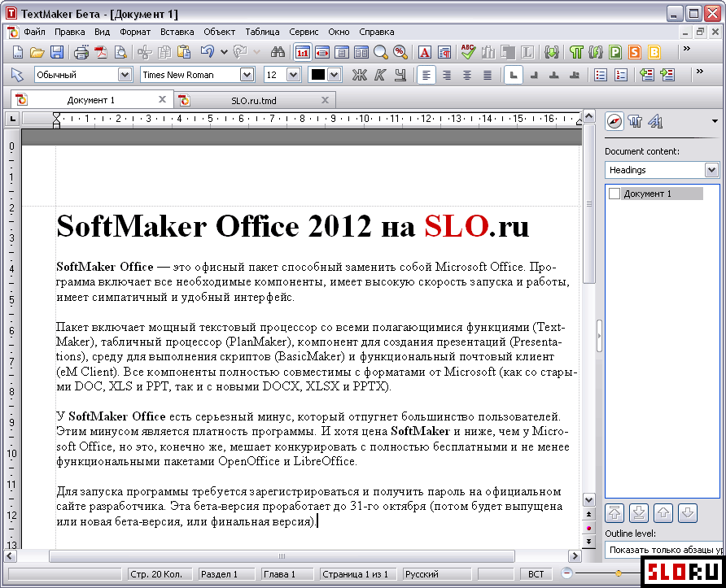The width and height of the screenshot is (726, 588).
Task: Open the Файл menu
Action: click(34, 32)
